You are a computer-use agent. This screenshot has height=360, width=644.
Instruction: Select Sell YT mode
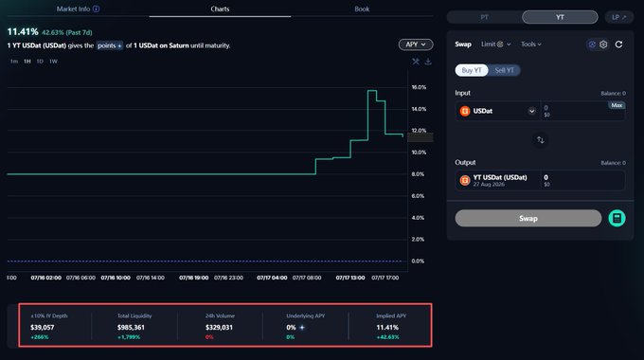tap(505, 70)
